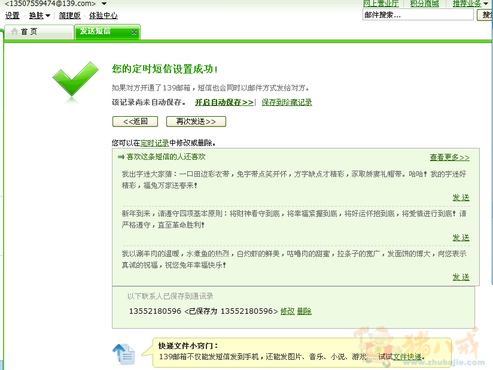The width and height of the screenshot is (493, 370).
Task: Send the 新年到来 message
Action: point(461,238)
